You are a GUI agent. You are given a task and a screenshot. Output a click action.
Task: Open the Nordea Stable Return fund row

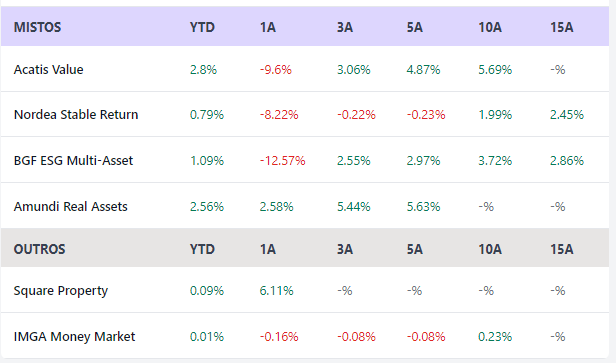point(305,114)
